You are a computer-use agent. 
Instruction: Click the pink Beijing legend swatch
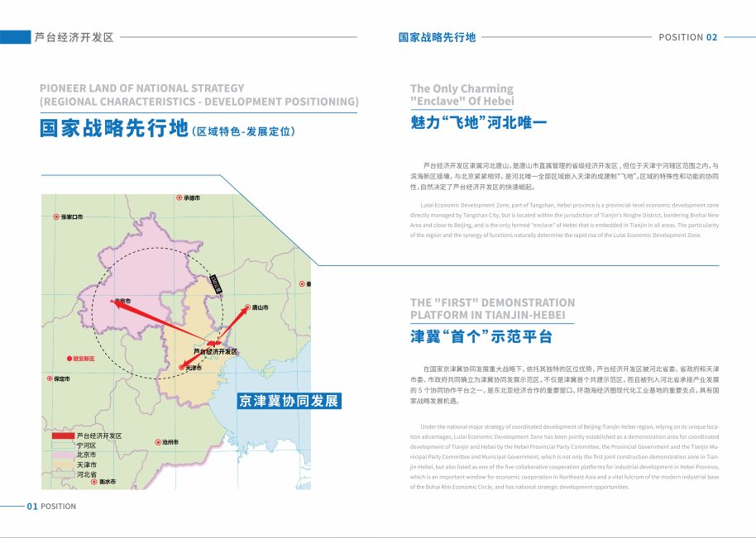pyautogui.click(x=63, y=455)
